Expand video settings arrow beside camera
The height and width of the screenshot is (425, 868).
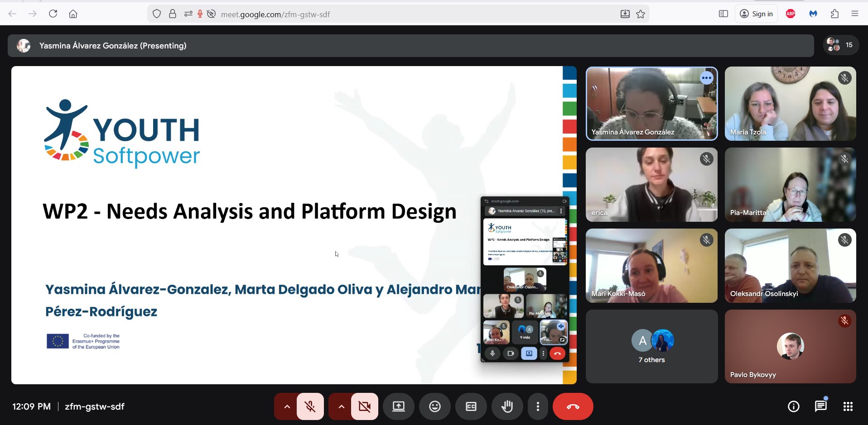(x=341, y=406)
